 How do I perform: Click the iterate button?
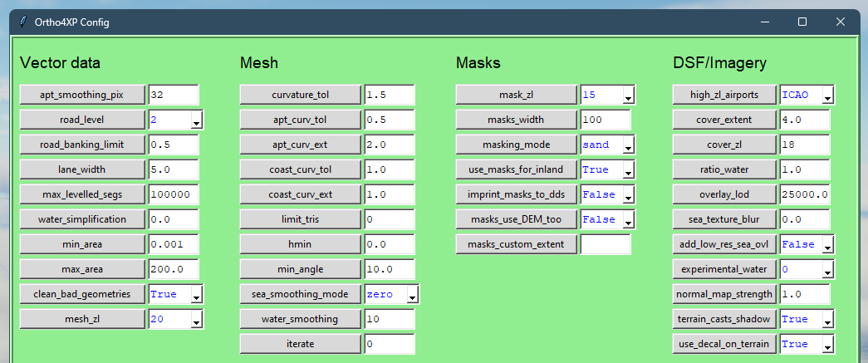click(x=301, y=344)
